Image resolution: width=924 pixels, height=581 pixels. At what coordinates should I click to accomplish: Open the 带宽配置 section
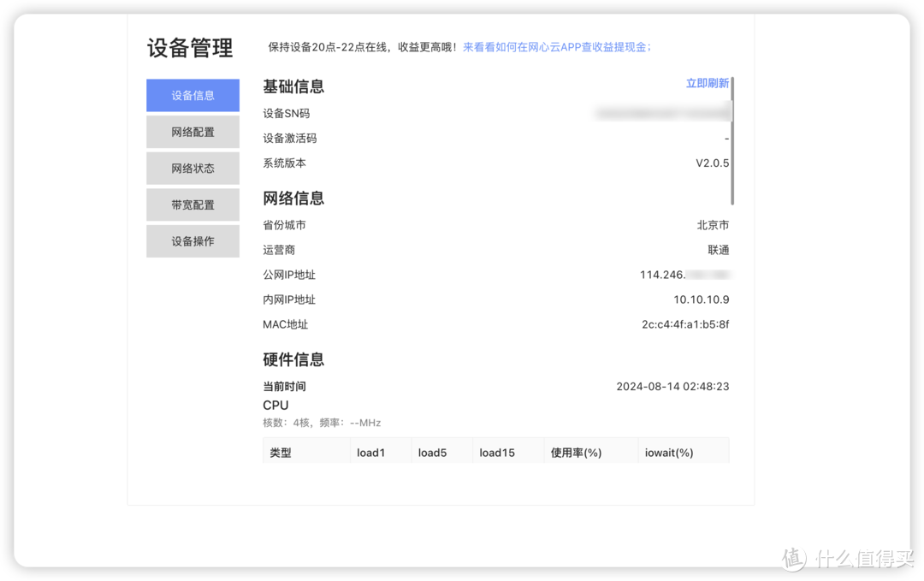tap(192, 205)
